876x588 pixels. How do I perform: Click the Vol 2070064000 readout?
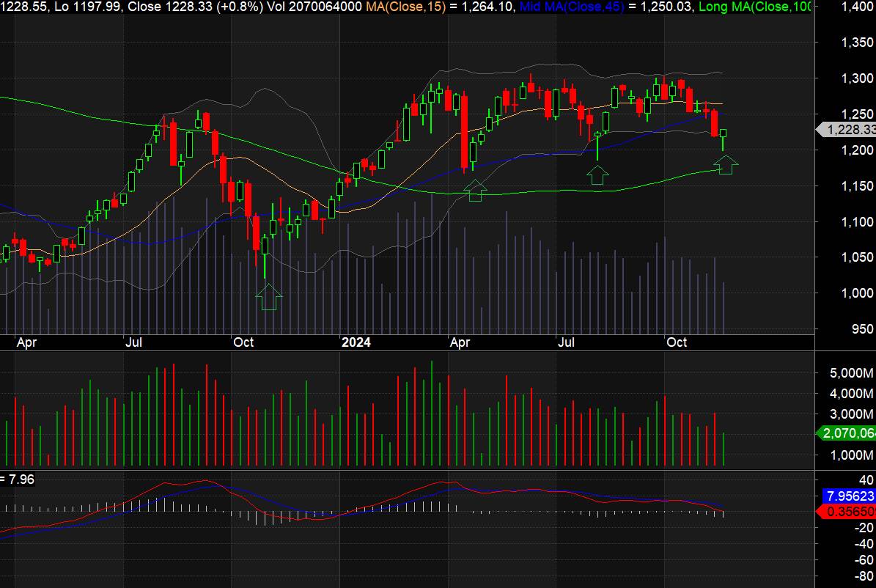click(x=314, y=7)
